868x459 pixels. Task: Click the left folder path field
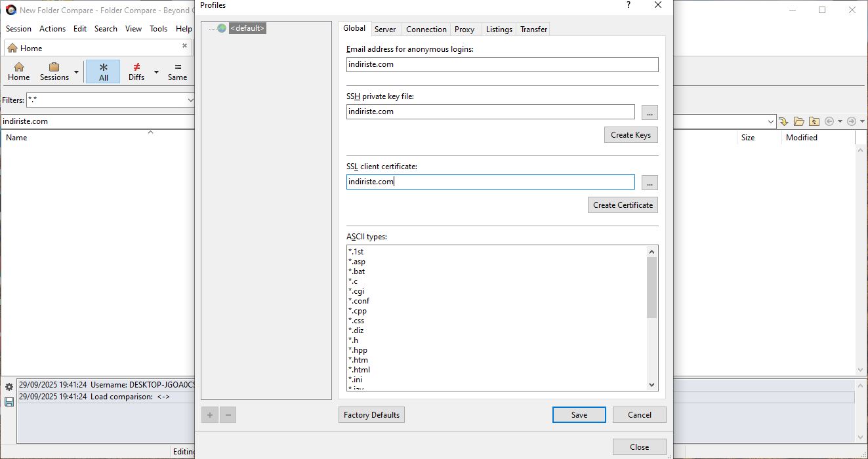pyautogui.click(x=97, y=121)
